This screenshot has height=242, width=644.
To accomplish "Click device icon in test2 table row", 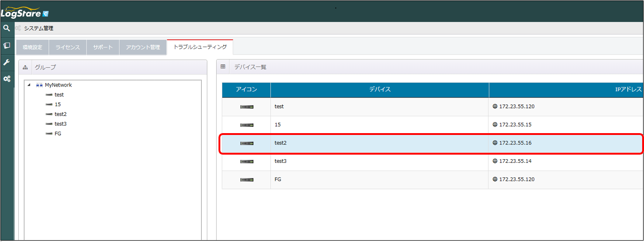I will point(246,143).
